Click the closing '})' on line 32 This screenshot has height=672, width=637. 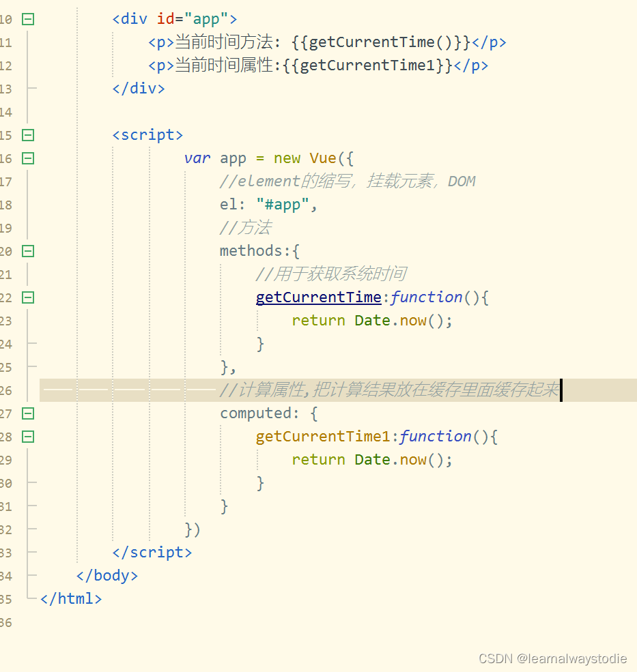(192, 529)
